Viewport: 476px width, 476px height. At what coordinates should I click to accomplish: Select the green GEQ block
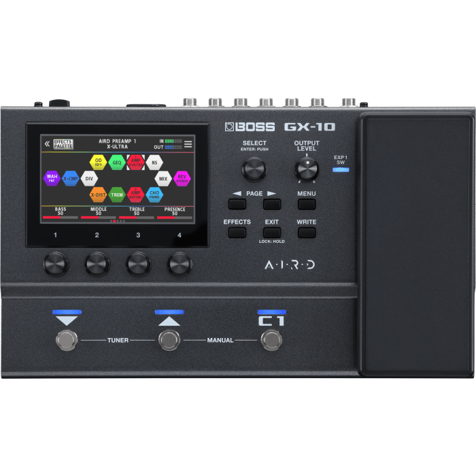117,163
